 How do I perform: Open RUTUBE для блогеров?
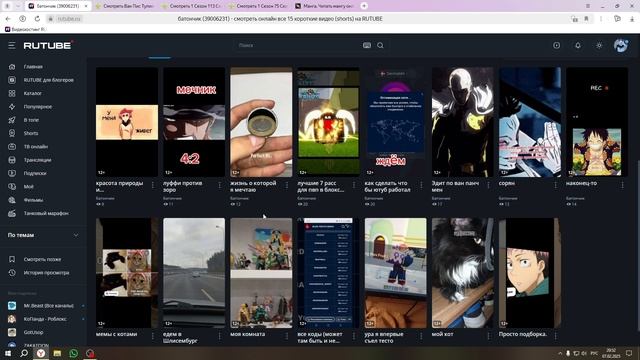coord(49,80)
